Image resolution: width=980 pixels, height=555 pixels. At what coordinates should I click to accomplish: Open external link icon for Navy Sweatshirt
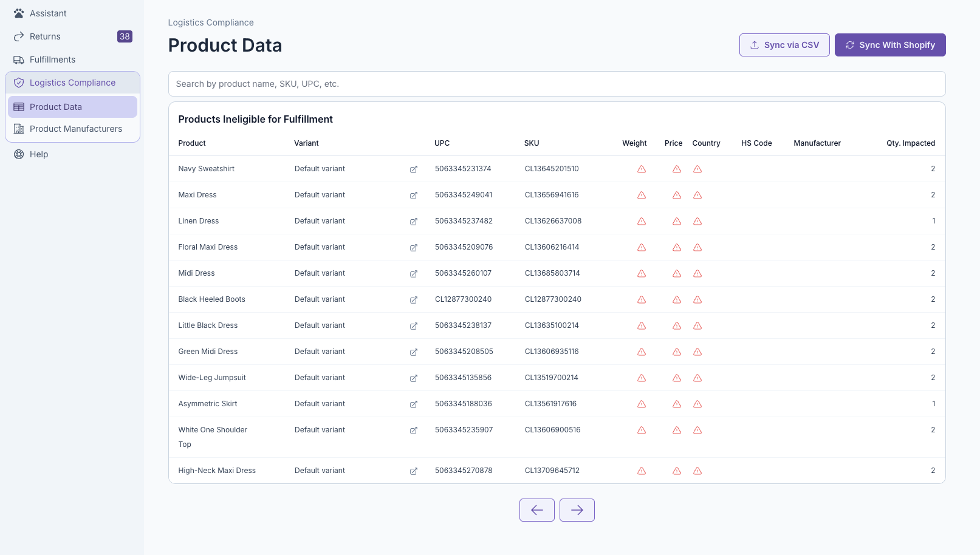click(414, 169)
